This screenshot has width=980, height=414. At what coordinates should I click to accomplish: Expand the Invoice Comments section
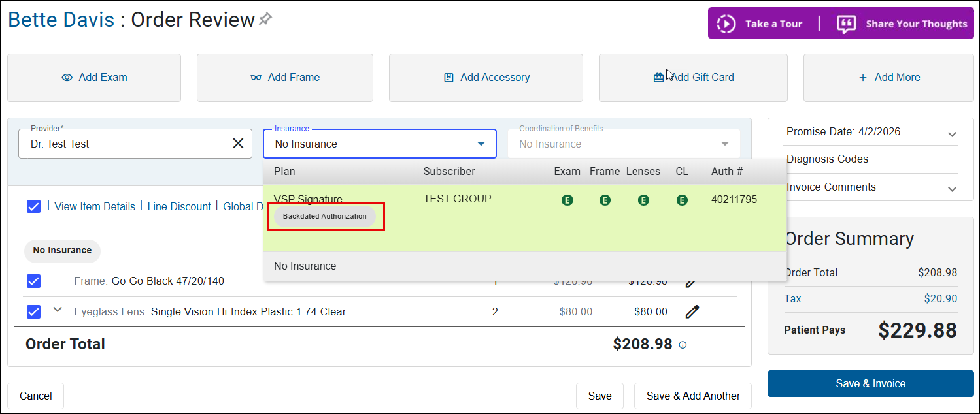(x=951, y=189)
